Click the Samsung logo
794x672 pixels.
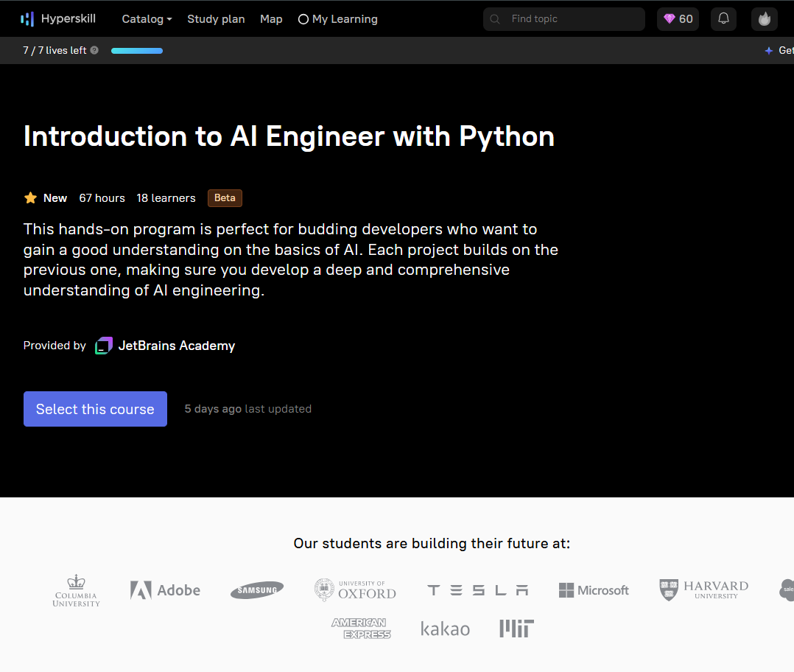point(257,590)
